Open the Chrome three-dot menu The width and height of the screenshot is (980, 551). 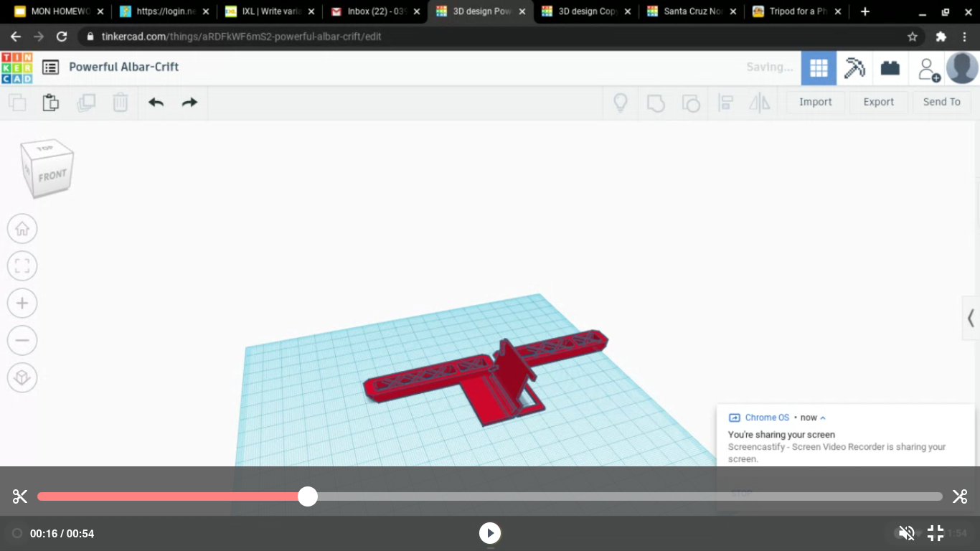[964, 37]
